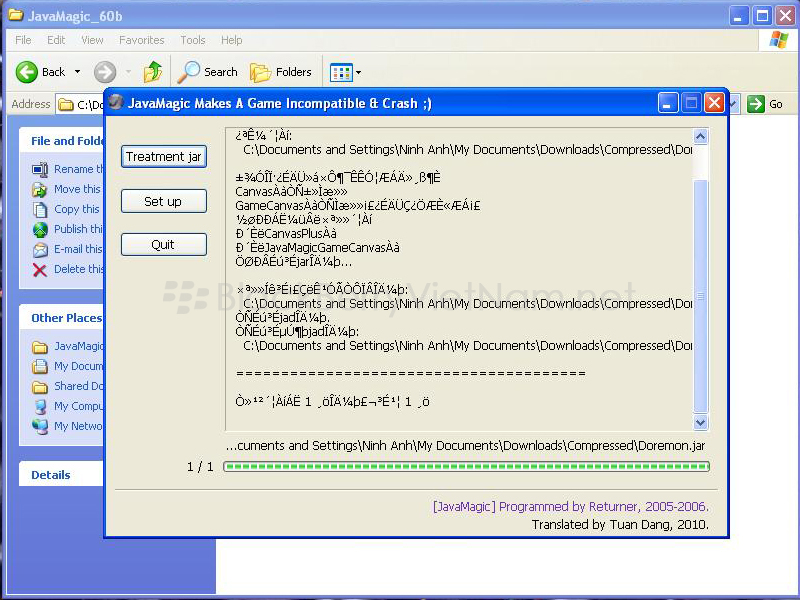Click the Forward arrow icon
This screenshot has width=800, height=600.
105,72
